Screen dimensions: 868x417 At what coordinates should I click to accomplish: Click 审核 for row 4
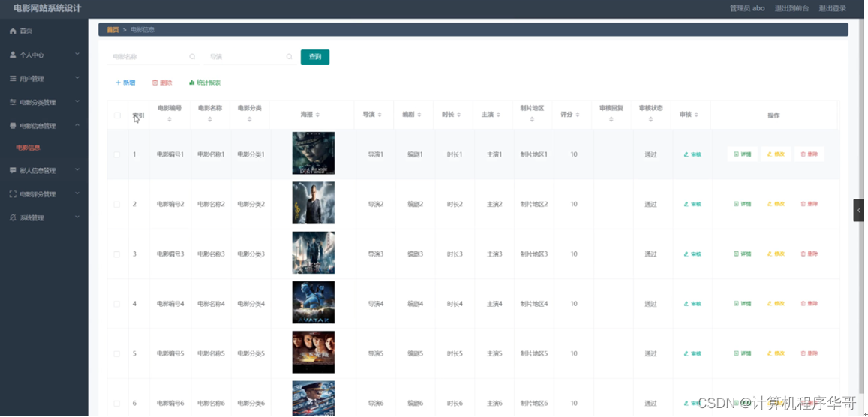tap(692, 304)
